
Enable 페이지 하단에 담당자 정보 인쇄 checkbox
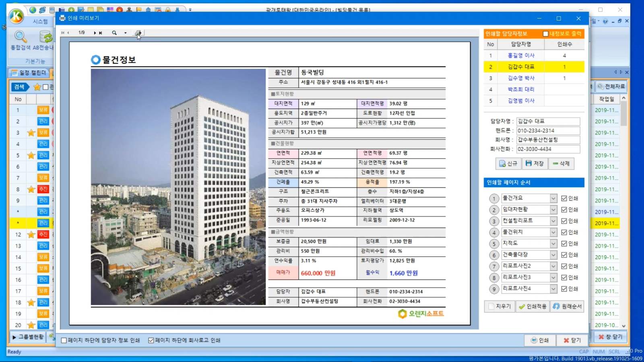pos(64,340)
